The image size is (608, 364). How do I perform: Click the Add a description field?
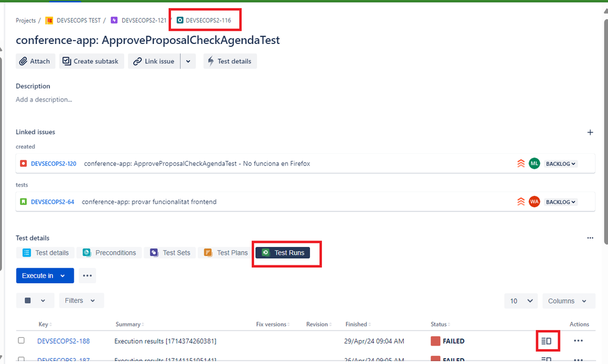pyautogui.click(x=45, y=100)
